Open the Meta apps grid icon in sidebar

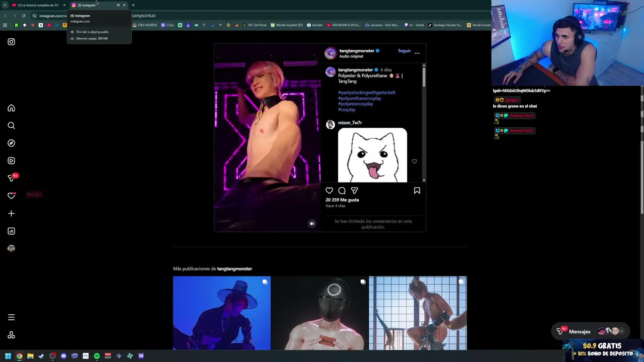tap(11, 335)
